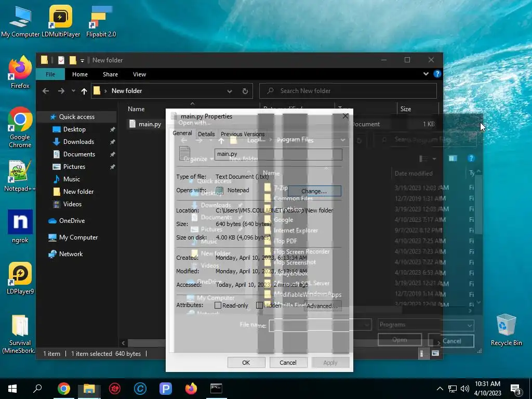Cancel the main.py Properties dialog
532x399 pixels.
tap(288, 362)
